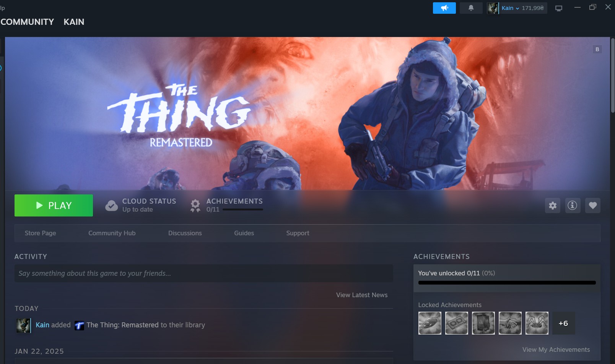615x364 pixels.
Task: Click the ACHIEVEMENTS 0/11 header progress bar
Action: coord(243,209)
